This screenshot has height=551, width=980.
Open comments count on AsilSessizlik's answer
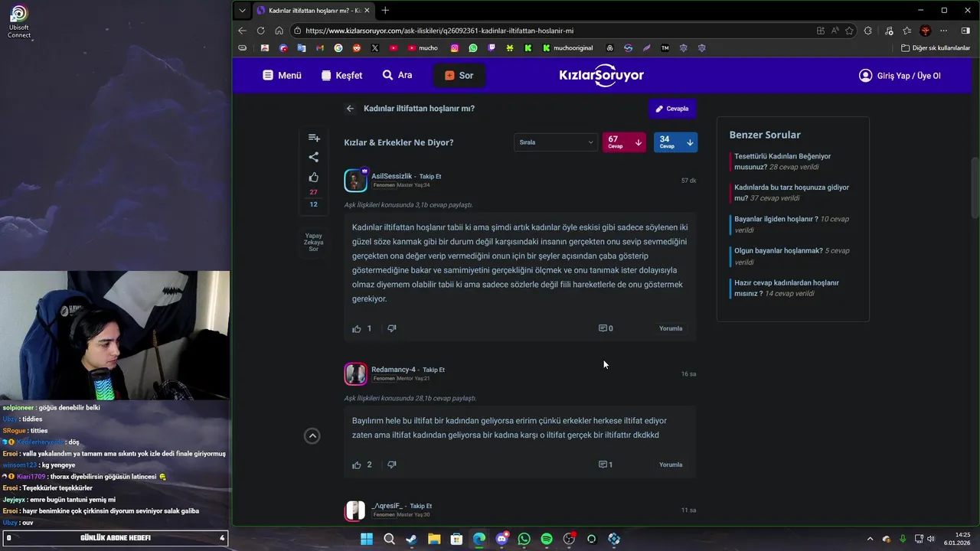606,328
